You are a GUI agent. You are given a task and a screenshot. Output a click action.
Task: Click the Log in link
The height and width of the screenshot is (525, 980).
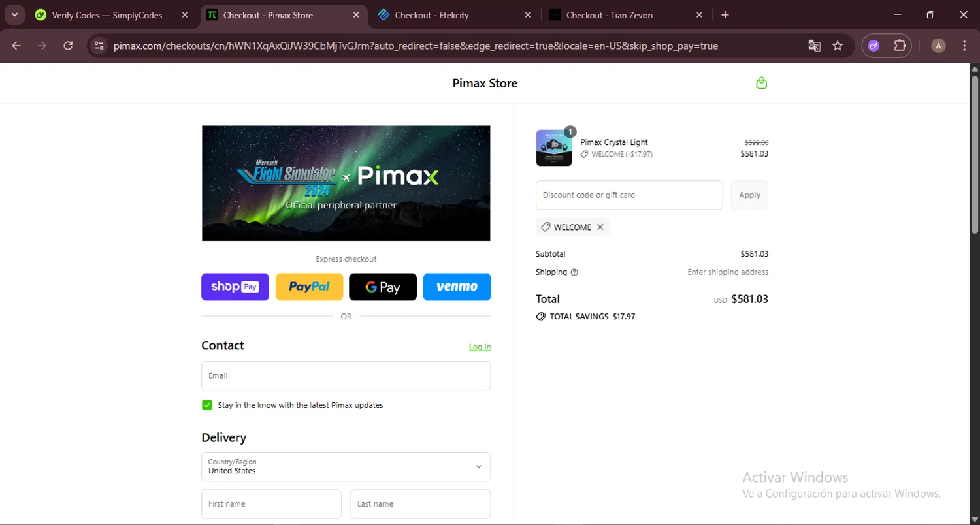point(480,347)
